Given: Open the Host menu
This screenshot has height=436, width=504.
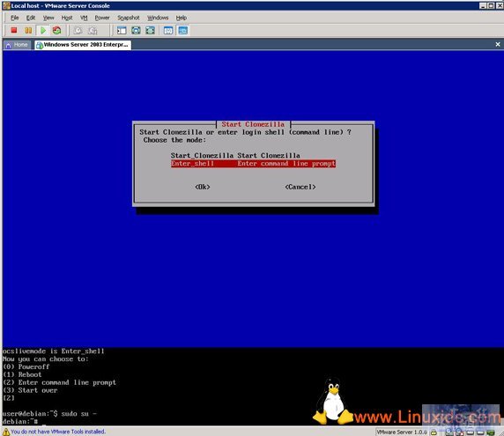Looking at the screenshot, I should 67,18.
